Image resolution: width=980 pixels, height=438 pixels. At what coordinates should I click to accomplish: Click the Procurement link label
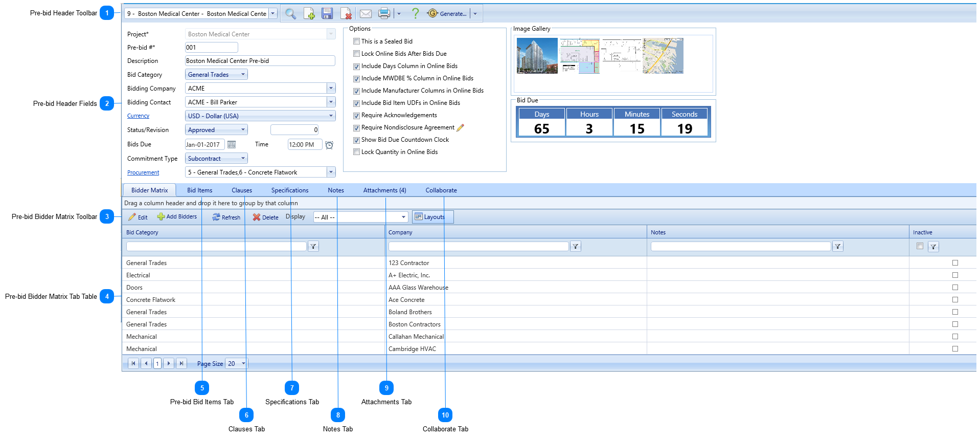pyautogui.click(x=143, y=173)
